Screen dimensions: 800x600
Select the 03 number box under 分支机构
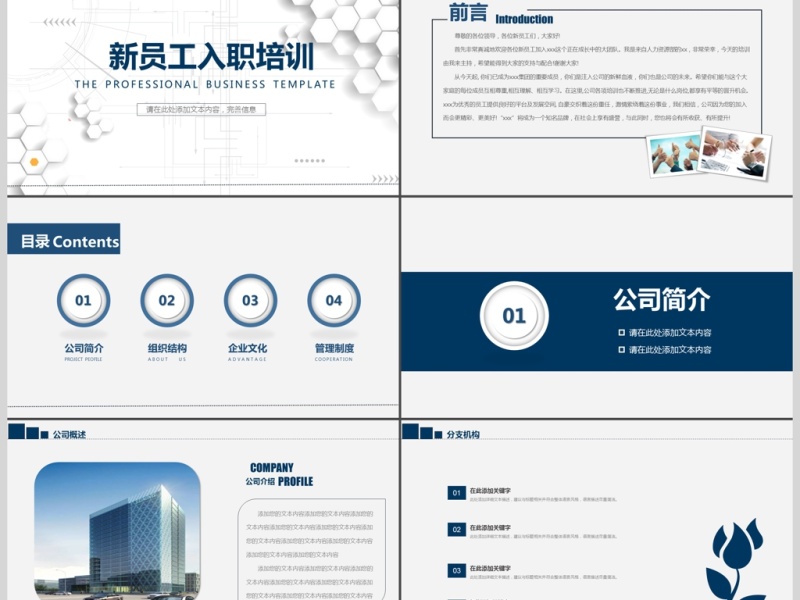coord(456,571)
